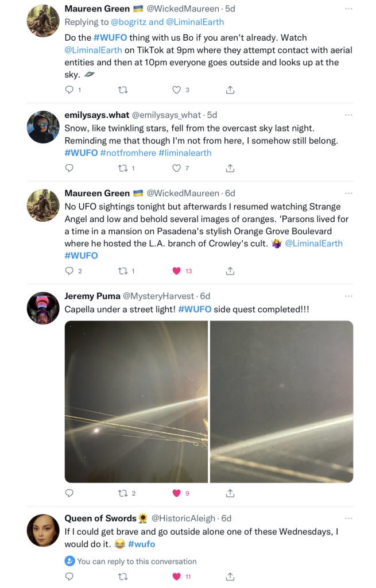Image resolution: width=376 pixels, height=588 pixels.
Task: Reply to Queen of Swords tweet
Action: (69, 577)
